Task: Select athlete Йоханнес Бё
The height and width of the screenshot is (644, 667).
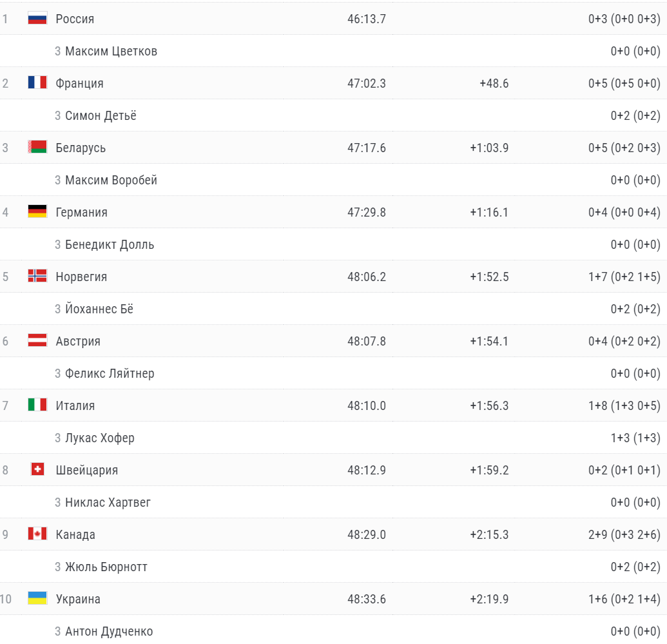Action: [x=99, y=309]
